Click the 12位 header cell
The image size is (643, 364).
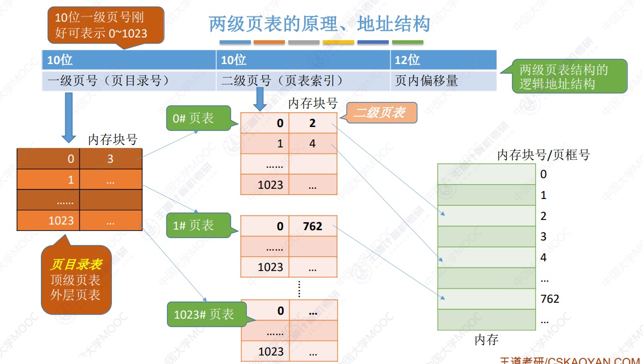pos(443,60)
